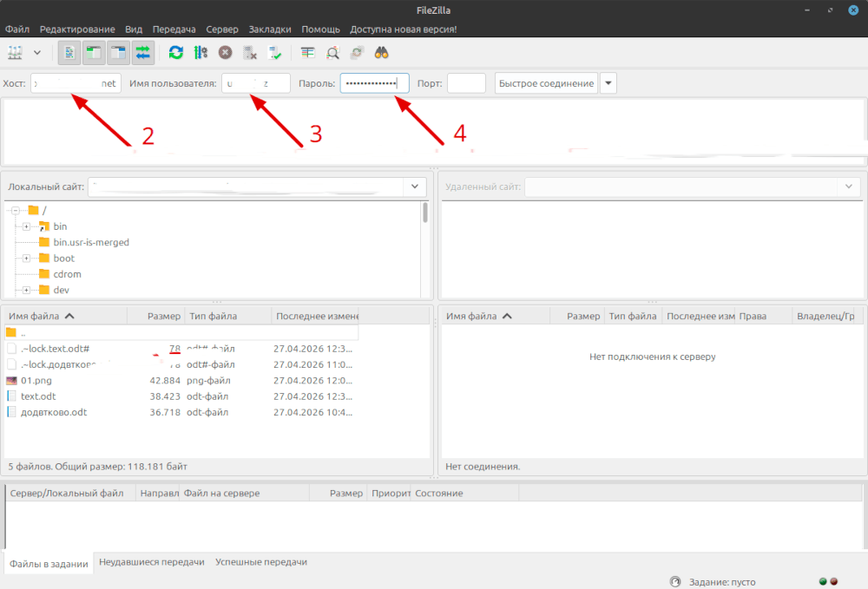Image resolution: width=868 pixels, height=589 pixels.
Task: Click the Порт input field
Action: click(466, 83)
